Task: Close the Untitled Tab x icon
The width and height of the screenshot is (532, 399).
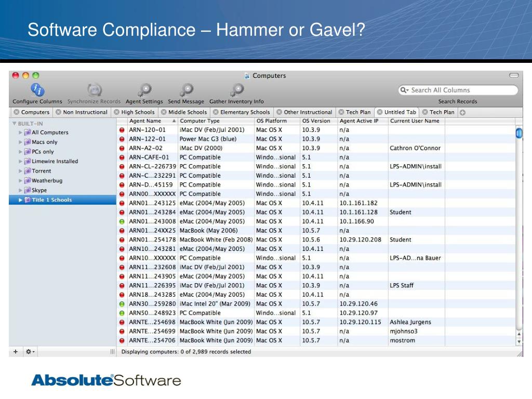Action: (x=380, y=112)
